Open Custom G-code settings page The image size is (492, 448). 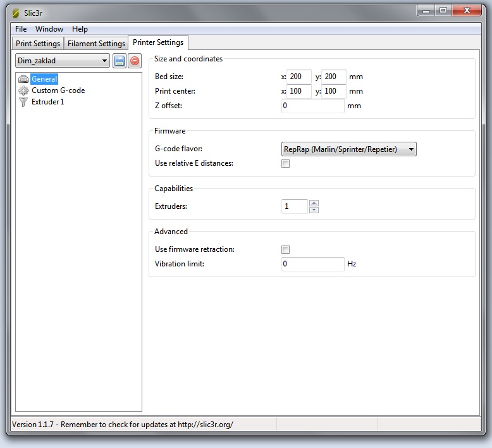(58, 90)
